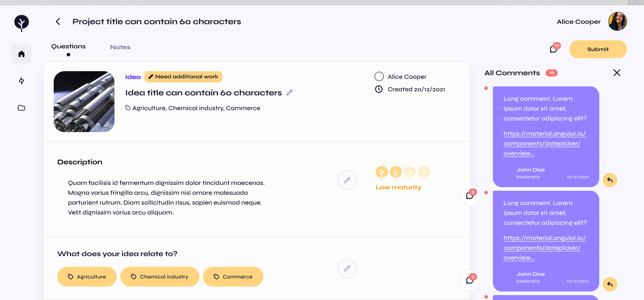Screen dimensions: 644x300
Task: Open Description comment bubble with 3 badge
Action: 470,196
